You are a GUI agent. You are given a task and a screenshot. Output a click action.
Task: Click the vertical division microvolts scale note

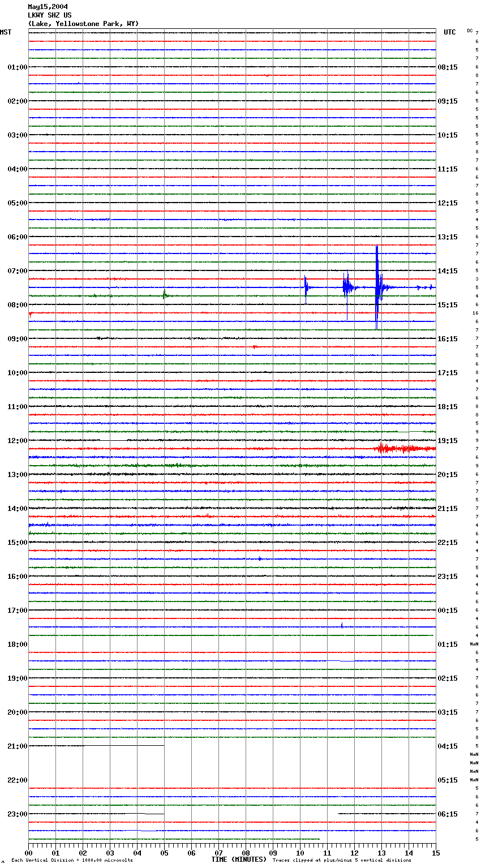[72, 861]
